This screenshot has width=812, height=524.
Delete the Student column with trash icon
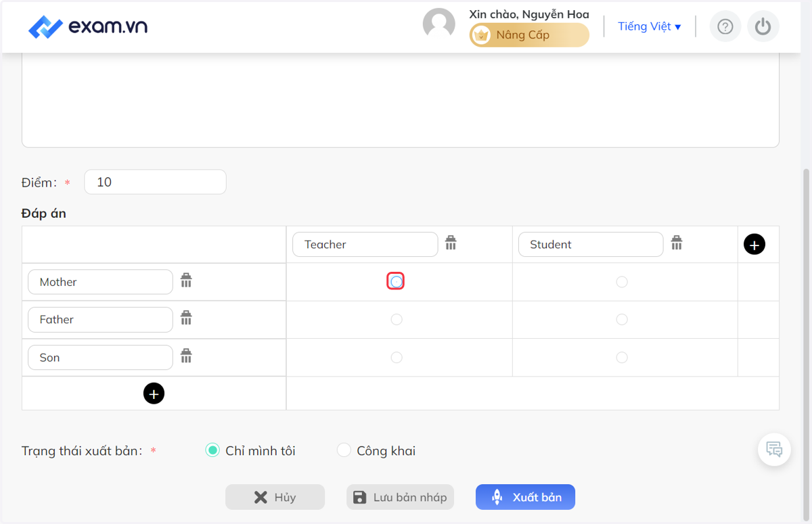[676, 243]
